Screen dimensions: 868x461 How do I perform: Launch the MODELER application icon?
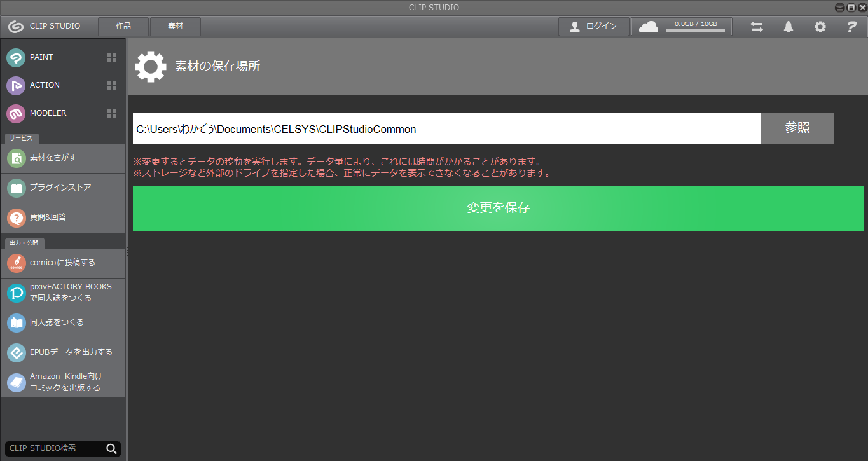coord(16,114)
